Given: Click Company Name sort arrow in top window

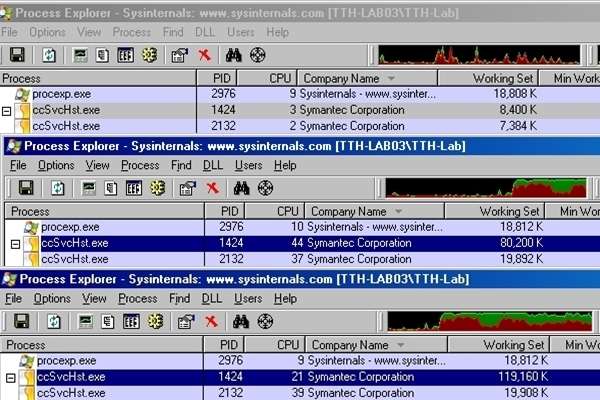Looking at the screenshot, I should pos(391,78).
